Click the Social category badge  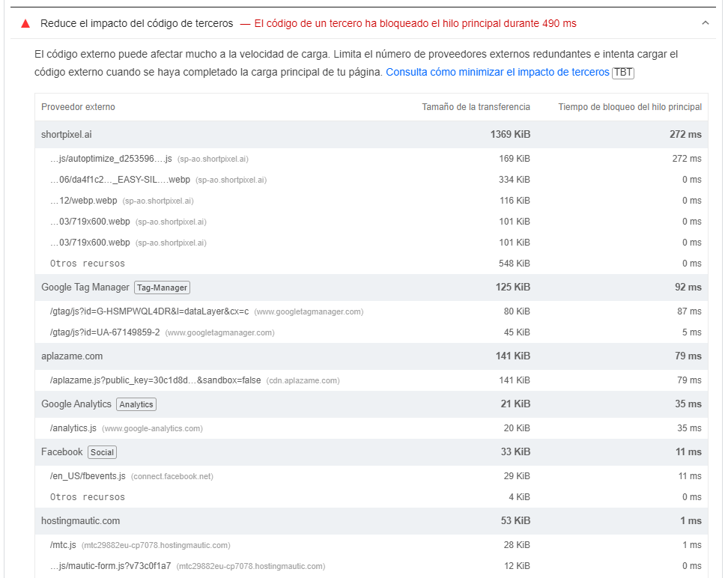102,452
